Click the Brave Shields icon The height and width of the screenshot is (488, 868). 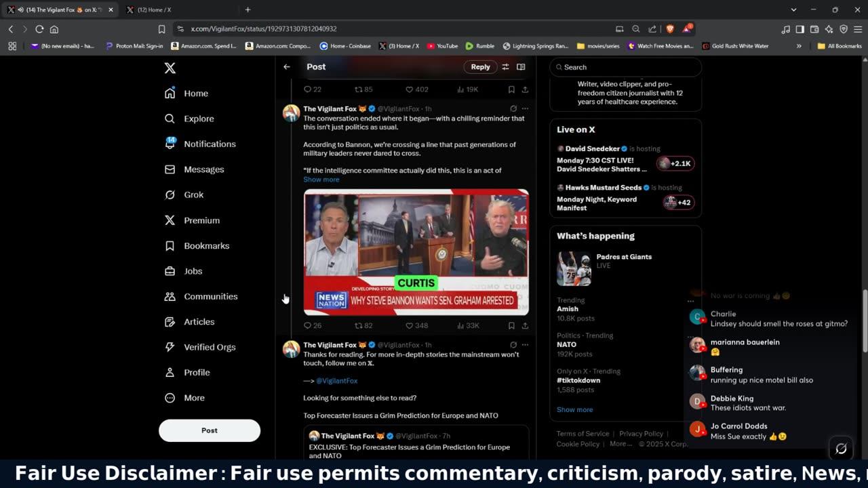(670, 29)
